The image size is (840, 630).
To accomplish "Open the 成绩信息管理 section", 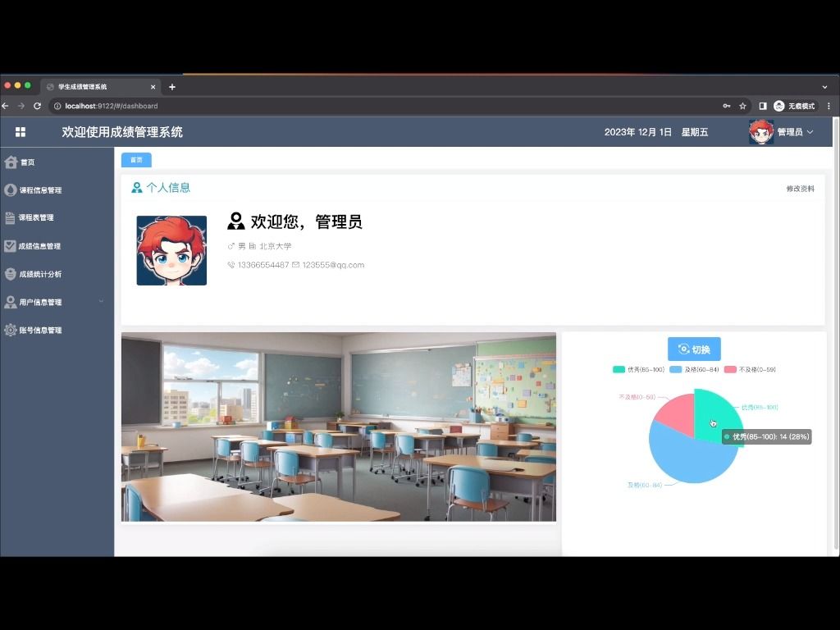I will (43, 245).
